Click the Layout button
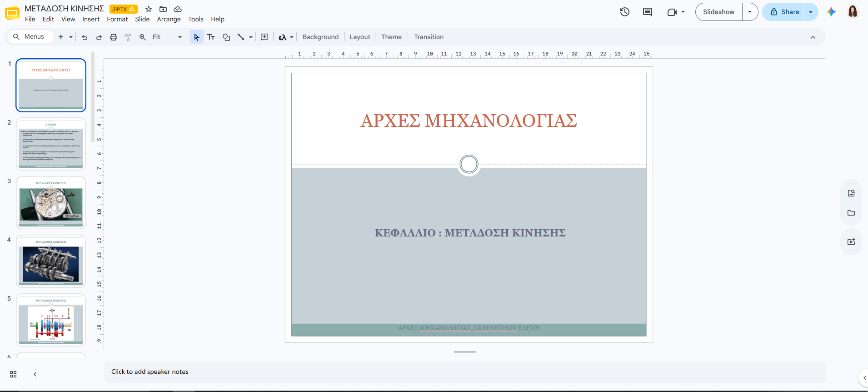The height and width of the screenshot is (392, 868). (360, 37)
